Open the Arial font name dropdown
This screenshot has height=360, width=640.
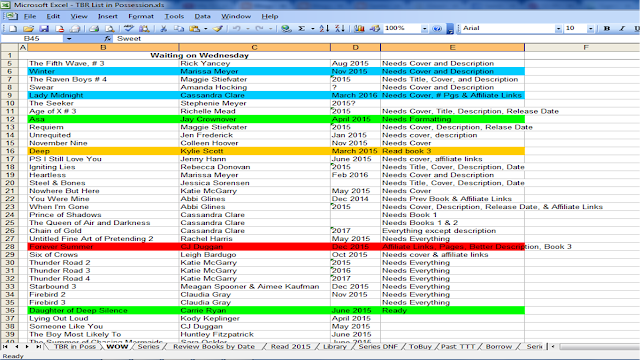[558, 29]
